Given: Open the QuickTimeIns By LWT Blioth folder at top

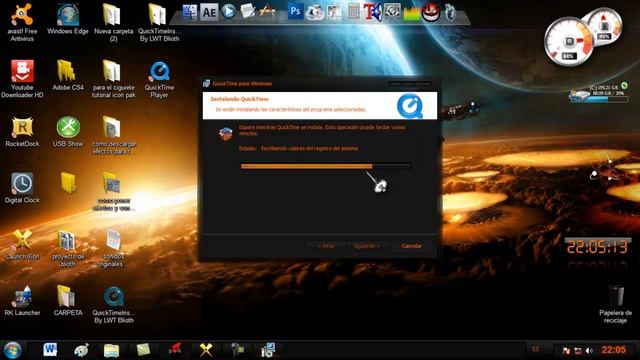Looking at the screenshot, I should tap(159, 22).
